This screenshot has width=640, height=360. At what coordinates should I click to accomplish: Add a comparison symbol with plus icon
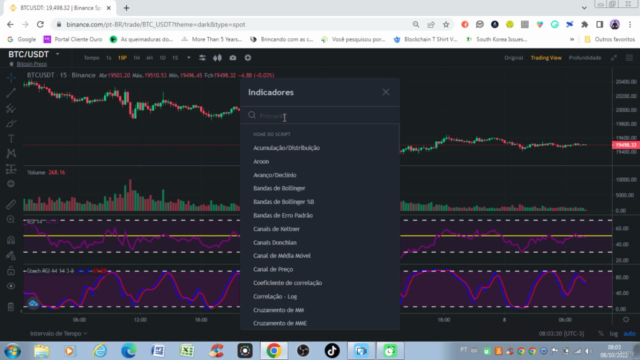click(248, 58)
